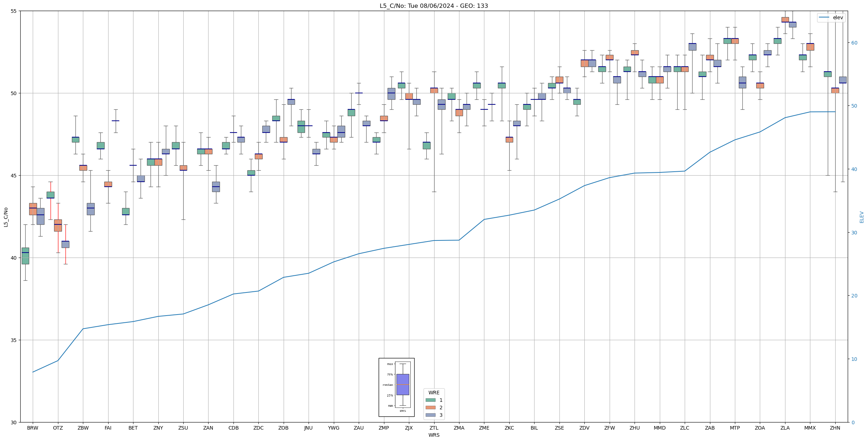This screenshot has width=868, height=441.
Task: Click the 60 tick on right axis
Action: click(854, 43)
